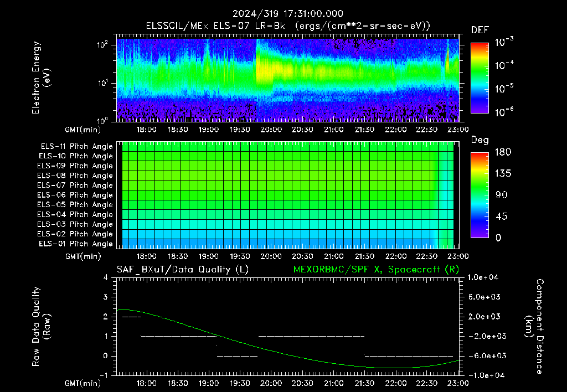The width and height of the screenshot is (567, 392).
Task: Click the 3 tick on data quality axis
Action: (x=106, y=297)
